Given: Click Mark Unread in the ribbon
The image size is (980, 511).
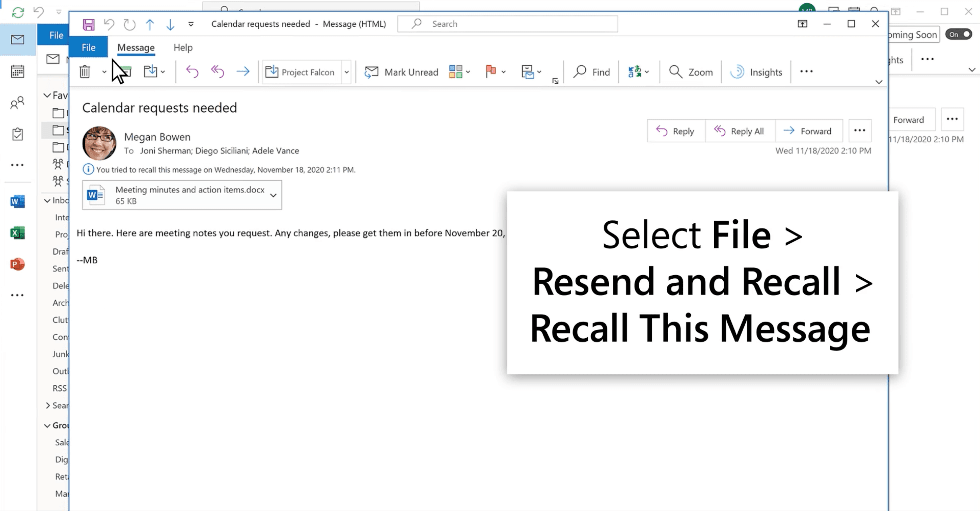Looking at the screenshot, I should (401, 72).
